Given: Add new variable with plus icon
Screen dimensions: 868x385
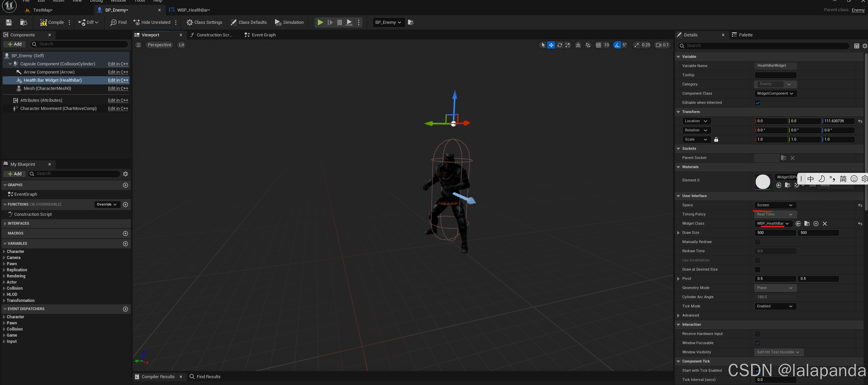Looking at the screenshot, I should click(x=125, y=244).
